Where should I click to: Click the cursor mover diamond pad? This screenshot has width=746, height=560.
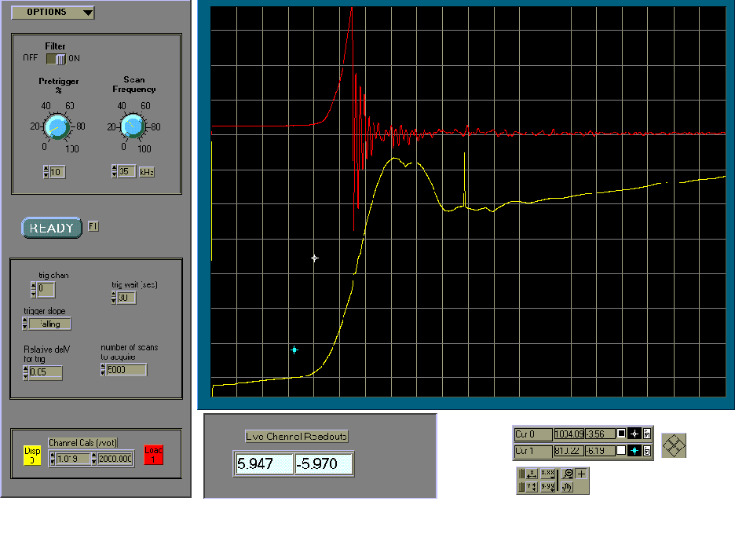point(674,445)
